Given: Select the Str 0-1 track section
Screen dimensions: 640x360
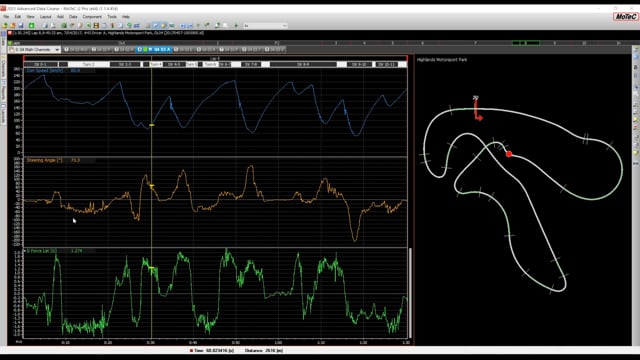Looking at the screenshot, I should coord(40,64).
